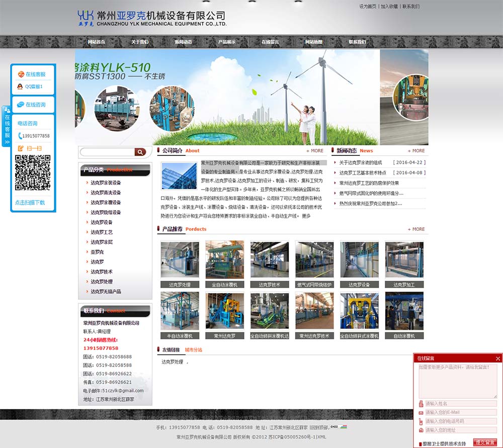Screen dimensions: 503x448
Task: Click the QQ penguin icon for QQ客服1
Action: point(20,86)
